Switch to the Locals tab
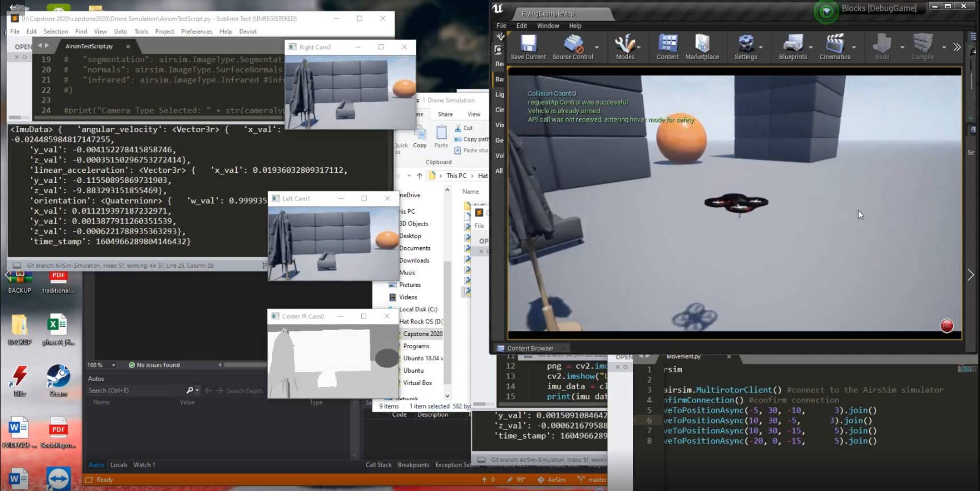The width and height of the screenshot is (980, 491). [x=119, y=465]
